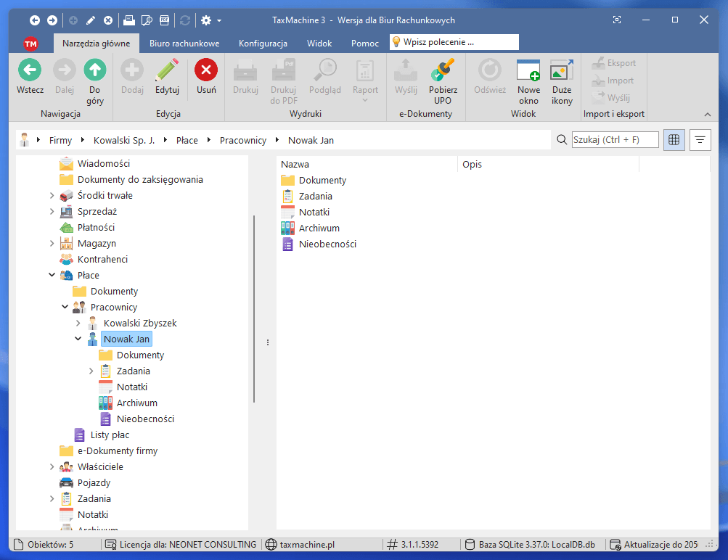The height and width of the screenshot is (560, 728).
Task: Open Nieobecności in the right list pane
Action: click(x=327, y=244)
